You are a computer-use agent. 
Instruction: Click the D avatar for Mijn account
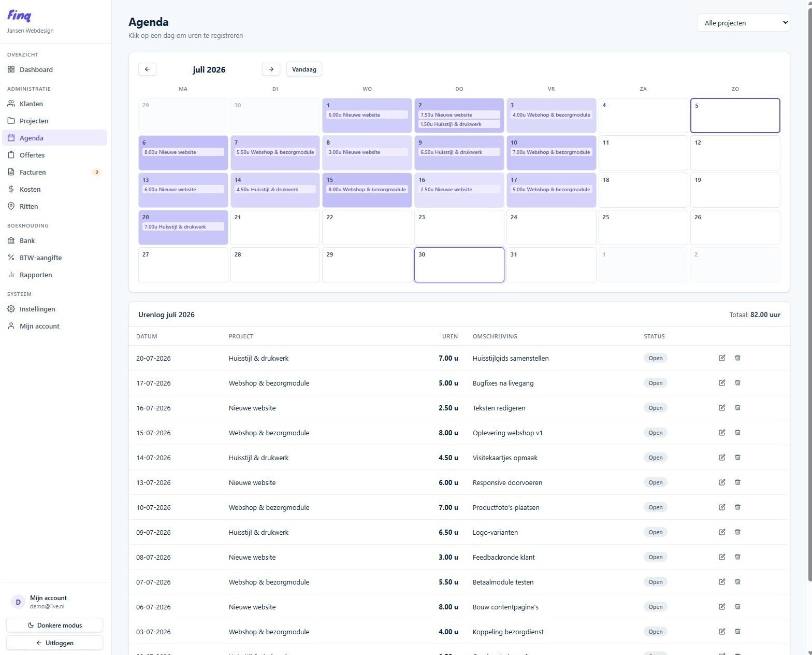18,602
